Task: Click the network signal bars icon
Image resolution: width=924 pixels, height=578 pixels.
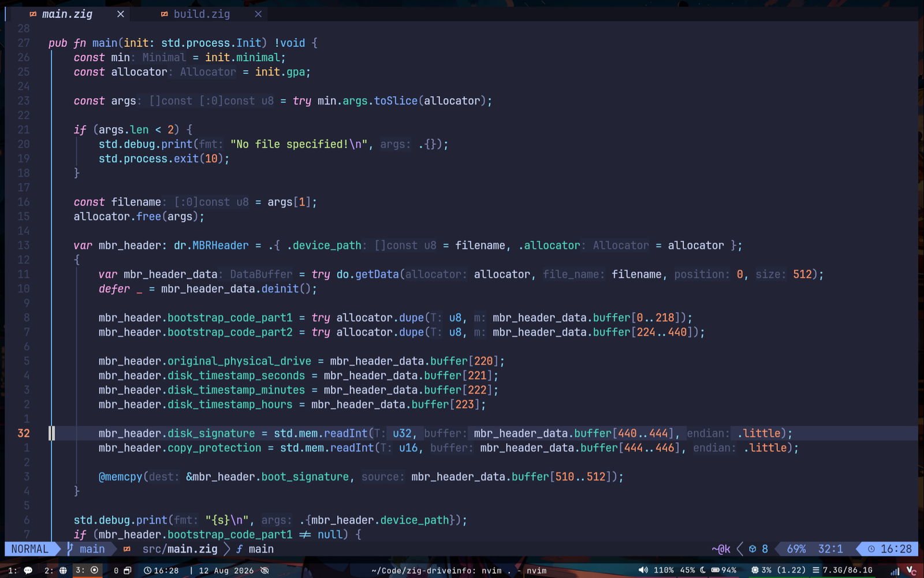Action: click(895, 571)
